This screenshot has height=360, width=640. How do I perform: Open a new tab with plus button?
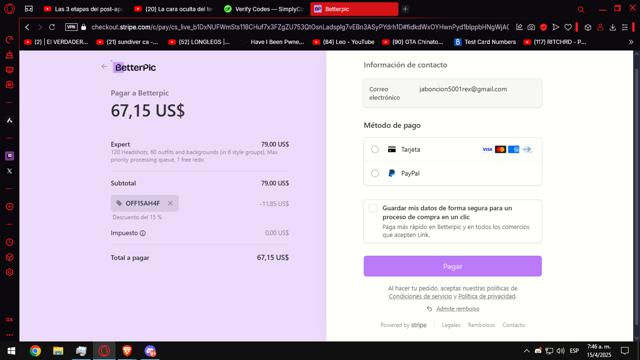click(405, 9)
